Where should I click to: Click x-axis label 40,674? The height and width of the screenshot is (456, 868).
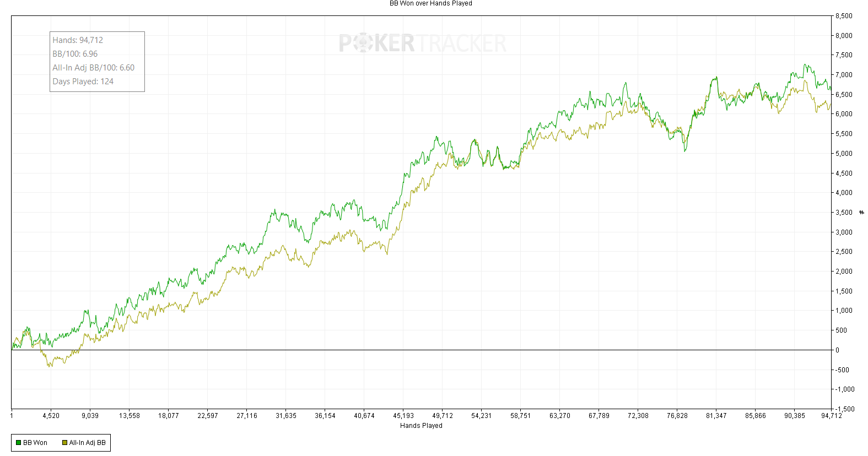(364, 416)
